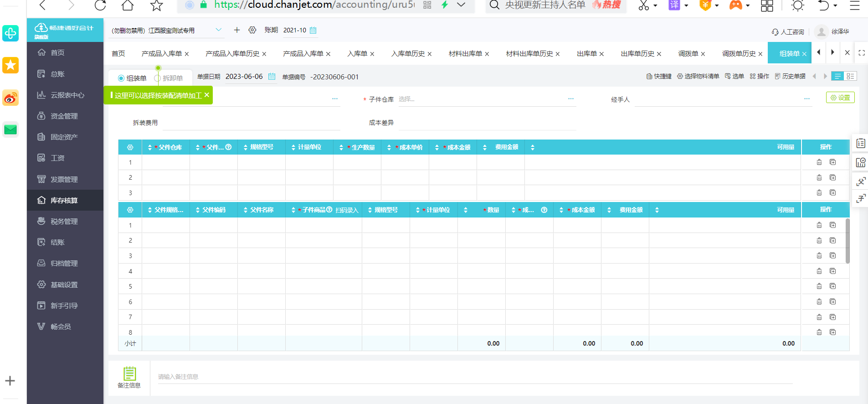Open the gear settings icon next to 账期
Screen dimensions: 868x404
tap(252, 30)
